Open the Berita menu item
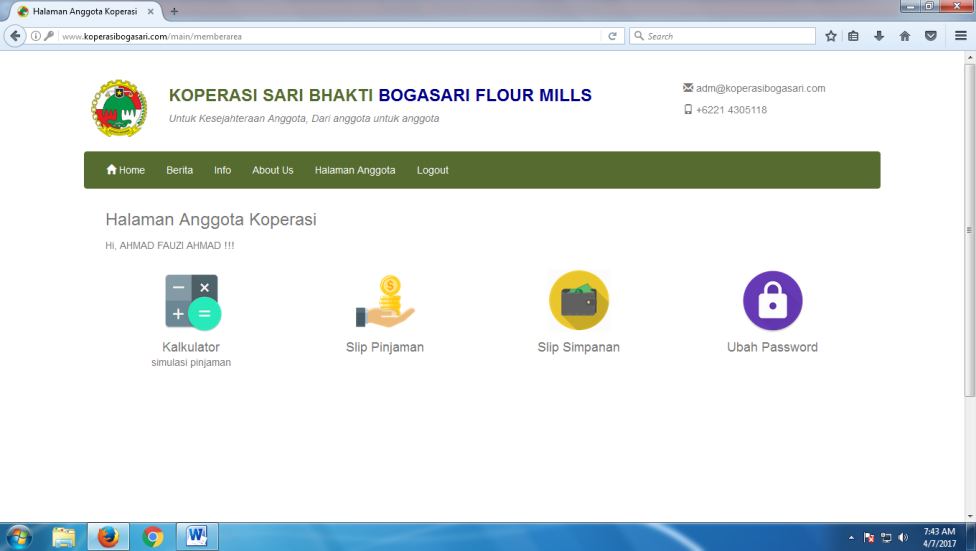Screen dimensions: 976x551 (180, 170)
